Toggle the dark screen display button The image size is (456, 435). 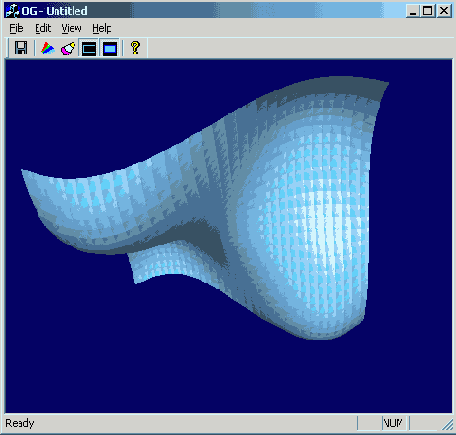(x=89, y=48)
